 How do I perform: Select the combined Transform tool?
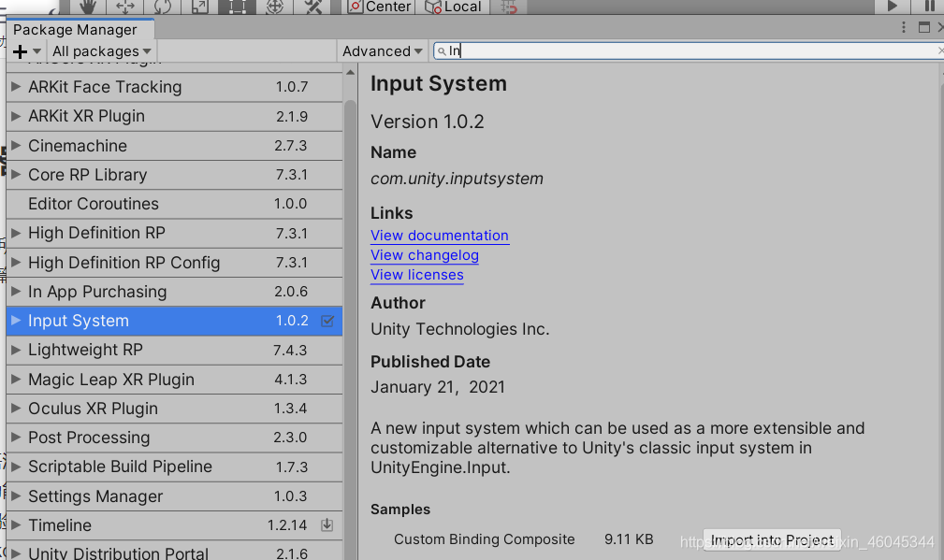(274, 7)
